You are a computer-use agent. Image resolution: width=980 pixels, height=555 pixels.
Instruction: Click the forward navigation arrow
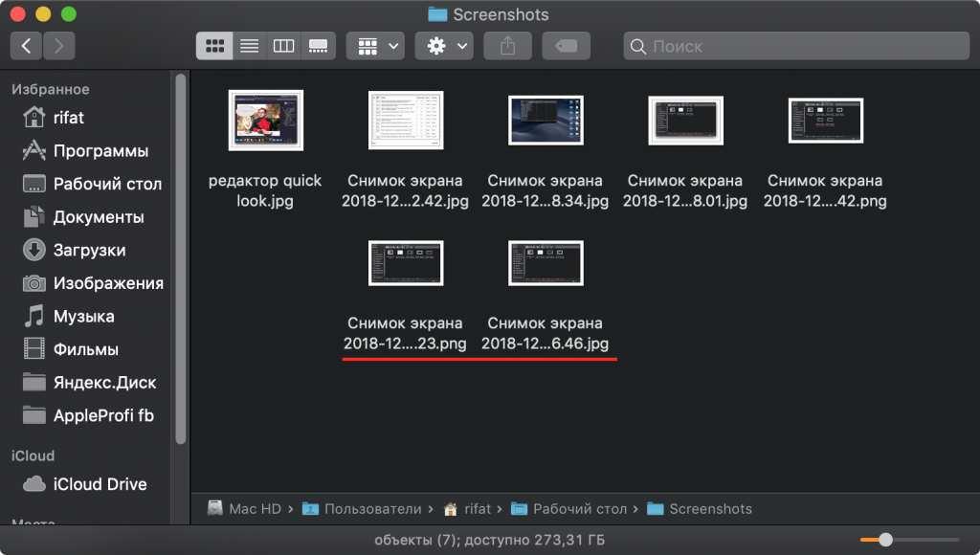click(58, 45)
